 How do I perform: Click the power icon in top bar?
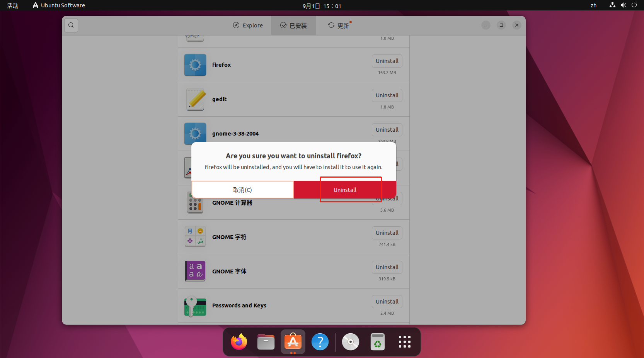(x=634, y=5)
